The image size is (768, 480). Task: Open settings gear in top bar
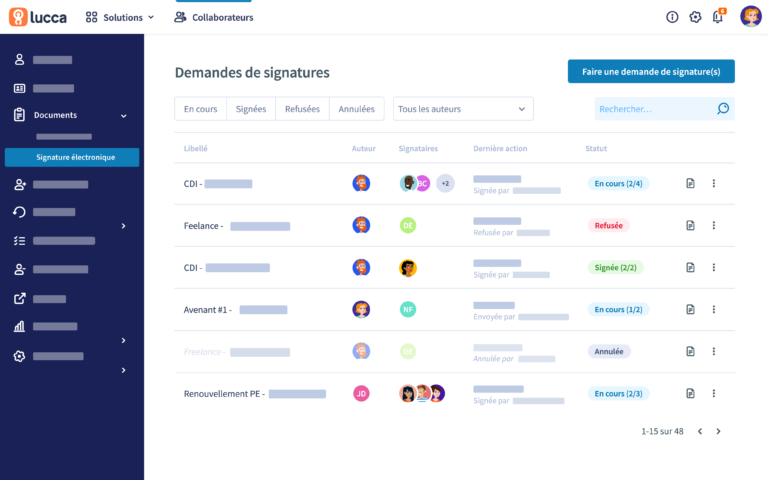pos(695,17)
